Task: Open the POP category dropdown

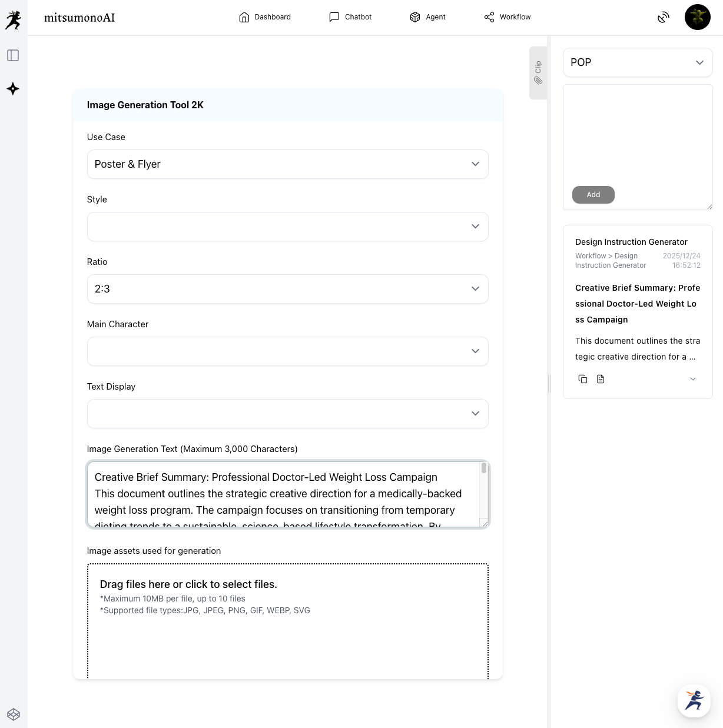Action: (637, 62)
